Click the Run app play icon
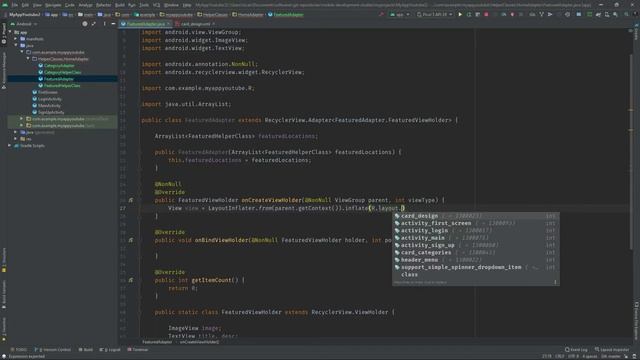The image size is (640, 360). (460, 15)
